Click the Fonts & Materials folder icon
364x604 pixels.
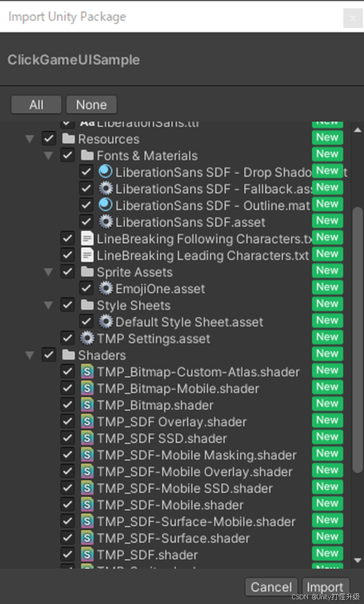coord(87,155)
